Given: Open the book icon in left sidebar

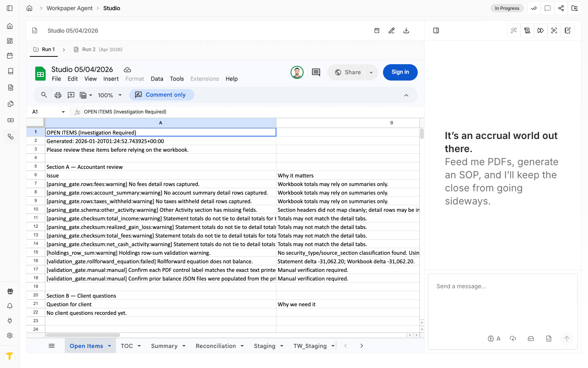Looking at the screenshot, I should [x=10, y=71].
